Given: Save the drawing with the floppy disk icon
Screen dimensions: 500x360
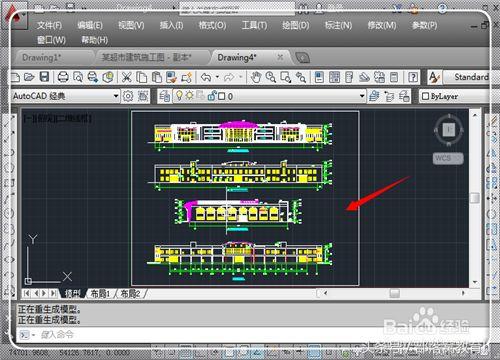Looking at the screenshot, I should (x=44, y=77).
